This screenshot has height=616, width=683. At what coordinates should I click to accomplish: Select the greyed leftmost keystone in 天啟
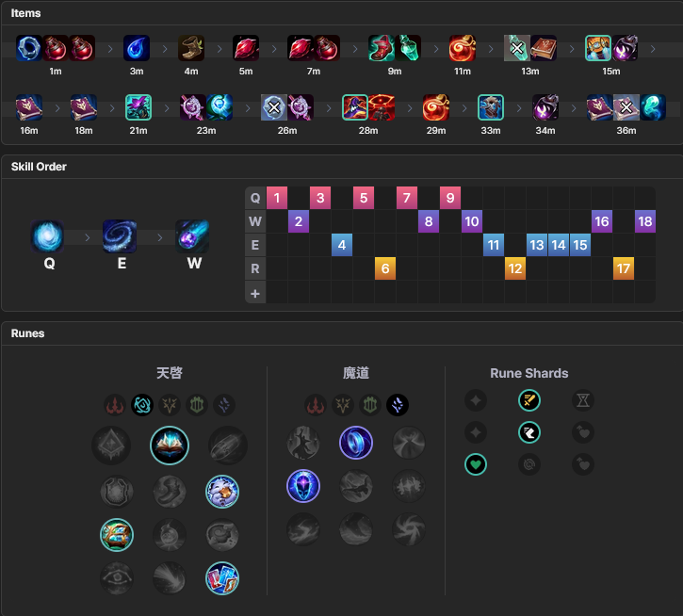[x=111, y=446]
